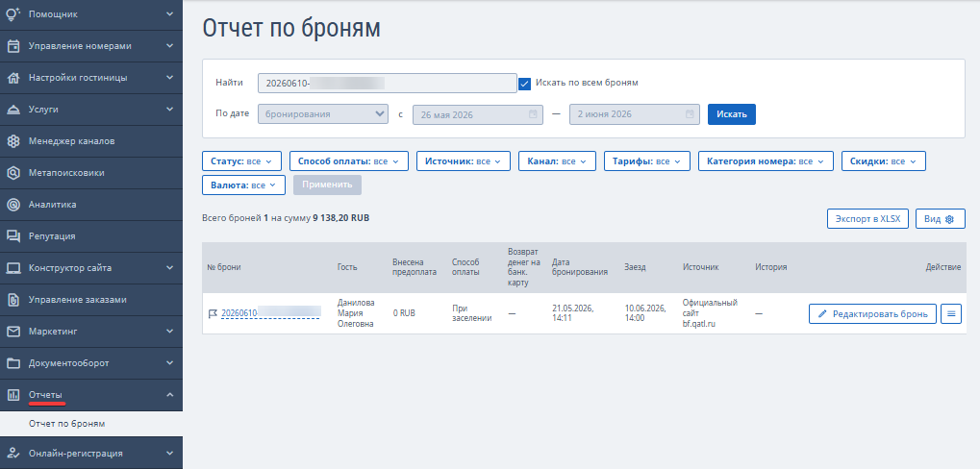
Task: Open Менеджер каналов menu item
Action: [91, 141]
